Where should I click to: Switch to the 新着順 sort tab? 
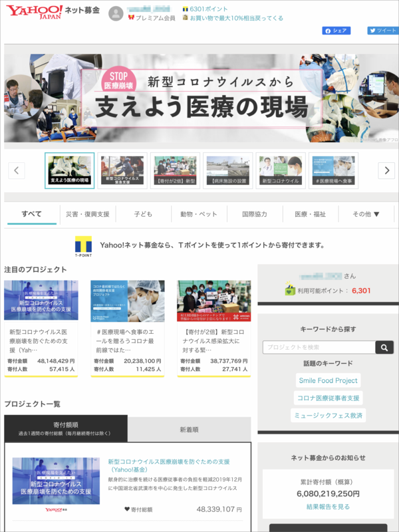click(190, 430)
